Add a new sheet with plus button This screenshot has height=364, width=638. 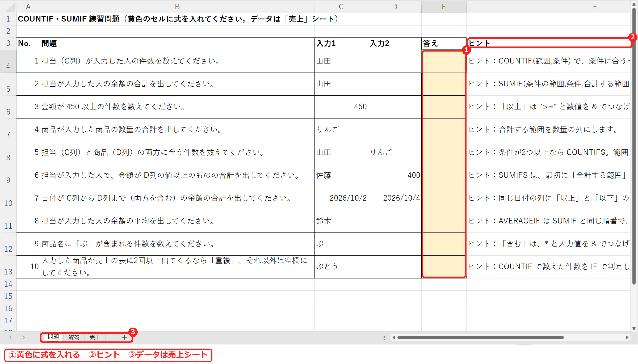[x=124, y=337]
